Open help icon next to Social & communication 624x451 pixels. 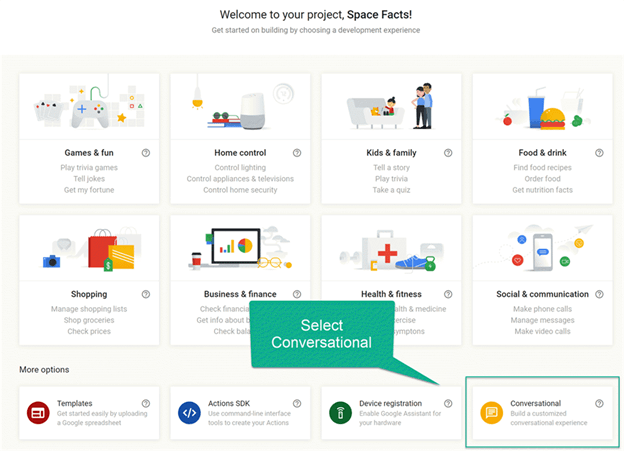coord(599,294)
